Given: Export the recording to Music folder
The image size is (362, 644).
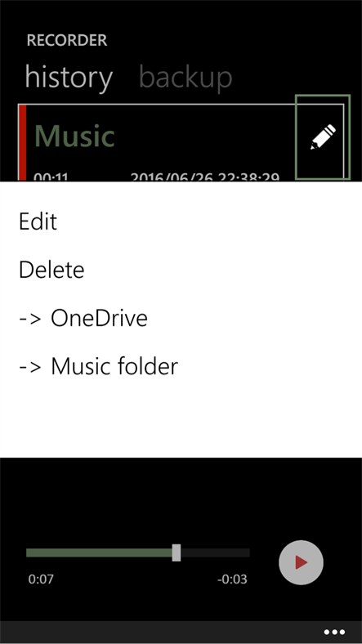Looking at the screenshot, I should tap(99, 366).
